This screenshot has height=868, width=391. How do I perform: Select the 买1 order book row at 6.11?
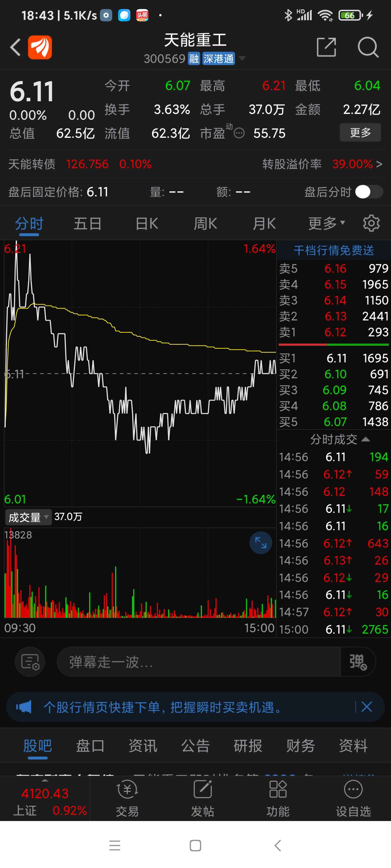click(x=334, y=358)
